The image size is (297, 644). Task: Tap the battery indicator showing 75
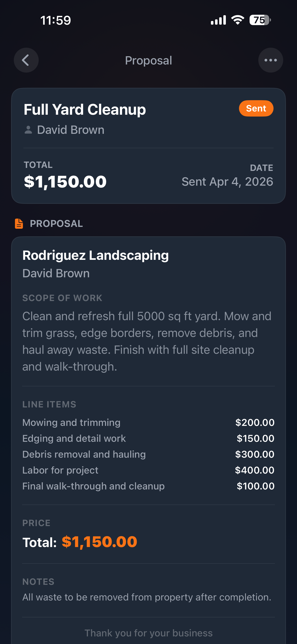(x=260, y=20)
